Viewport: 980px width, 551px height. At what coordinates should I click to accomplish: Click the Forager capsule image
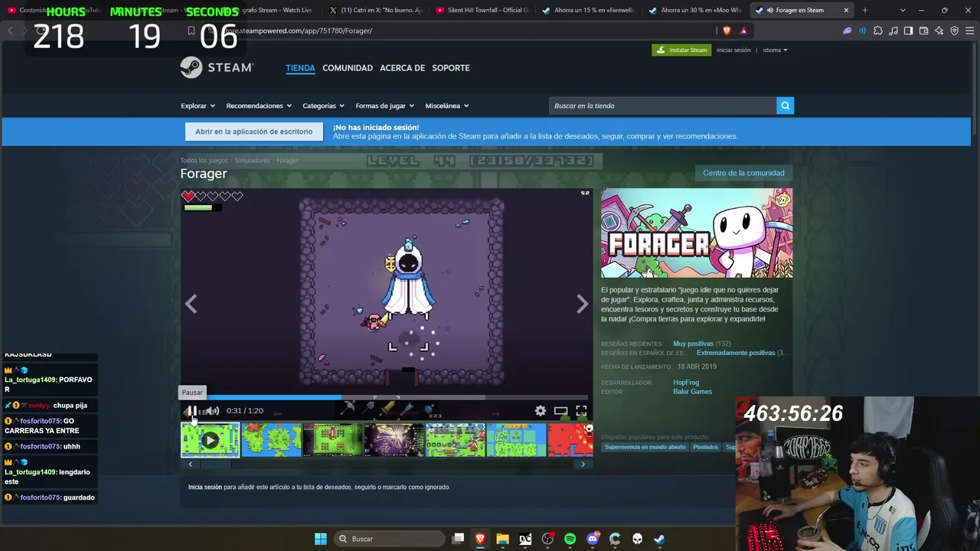pos(697,233)
